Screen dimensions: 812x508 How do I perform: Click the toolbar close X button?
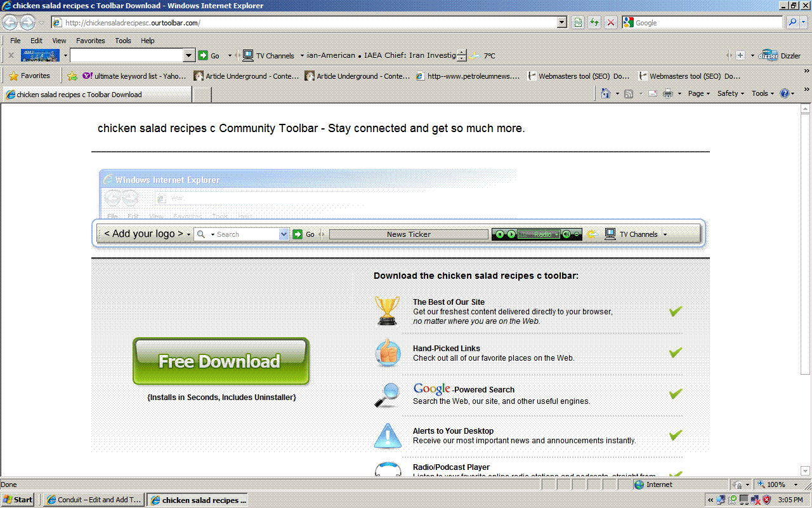pyautogui.click(x=11, y=55)
